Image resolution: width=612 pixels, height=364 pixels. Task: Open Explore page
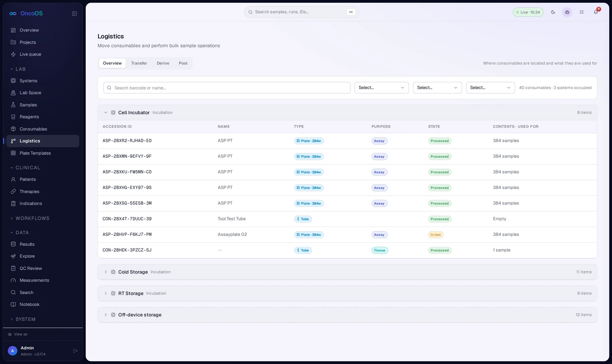(43, 256)
